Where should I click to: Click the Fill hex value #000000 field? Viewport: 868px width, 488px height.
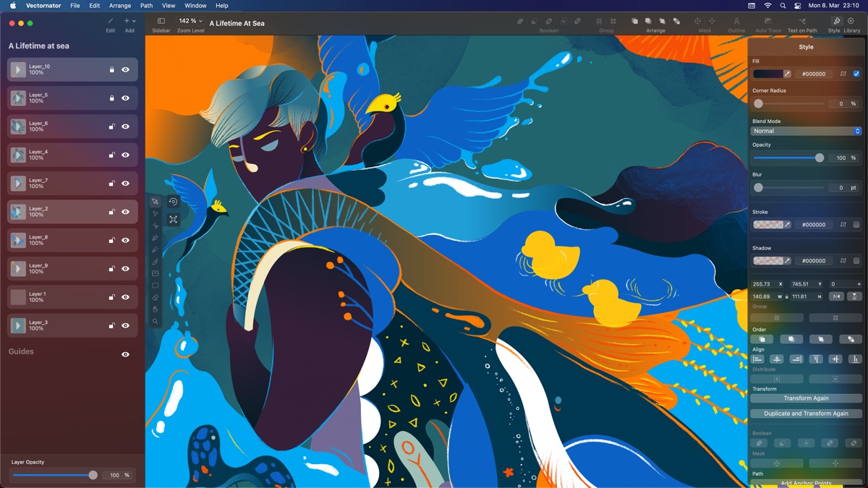click(x=814, y=74)
